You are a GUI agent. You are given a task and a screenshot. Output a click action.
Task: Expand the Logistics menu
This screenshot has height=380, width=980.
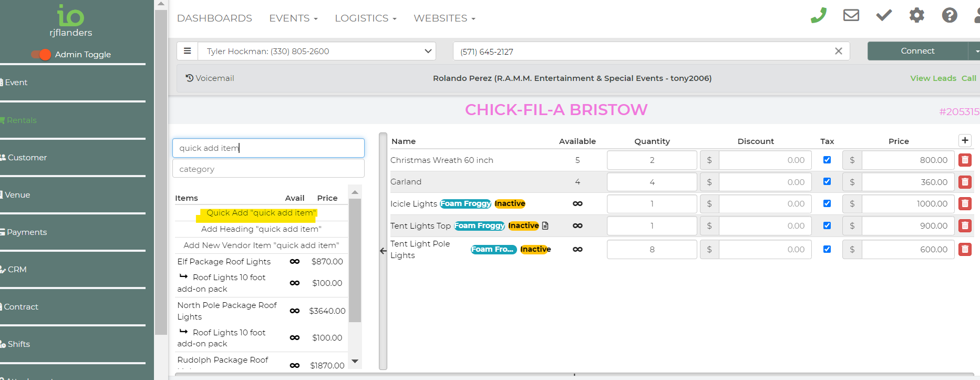point(365,18)
